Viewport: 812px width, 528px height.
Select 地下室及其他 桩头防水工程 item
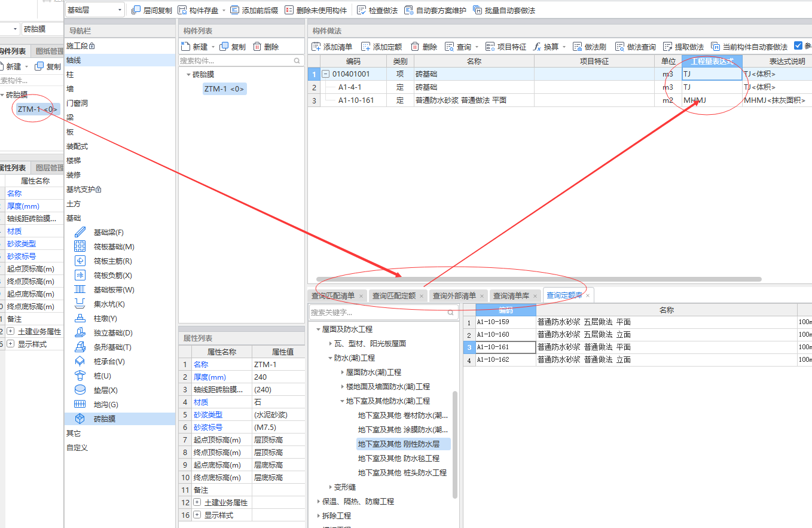tap(402, 472)
